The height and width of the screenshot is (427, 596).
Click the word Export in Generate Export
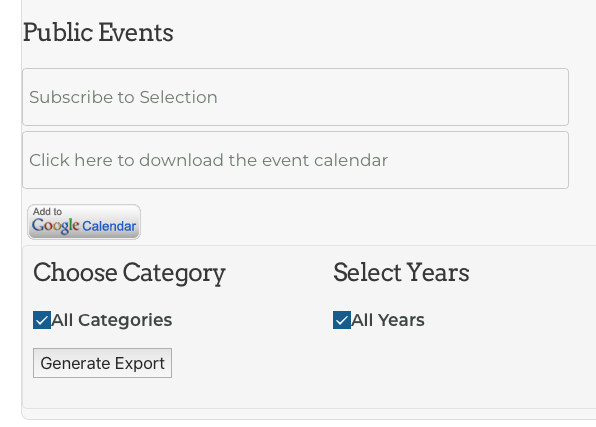click(139, 364)
